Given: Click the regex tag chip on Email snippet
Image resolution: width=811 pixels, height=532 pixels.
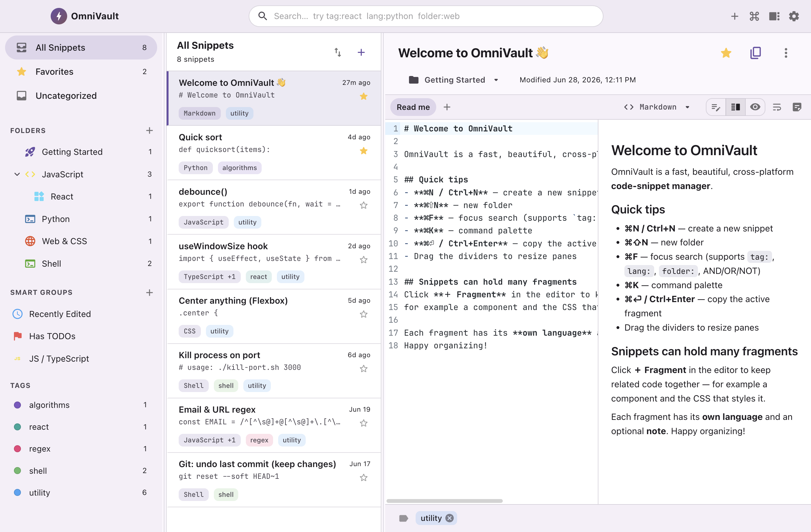Looking at the screenshot, I should (259, 440).
